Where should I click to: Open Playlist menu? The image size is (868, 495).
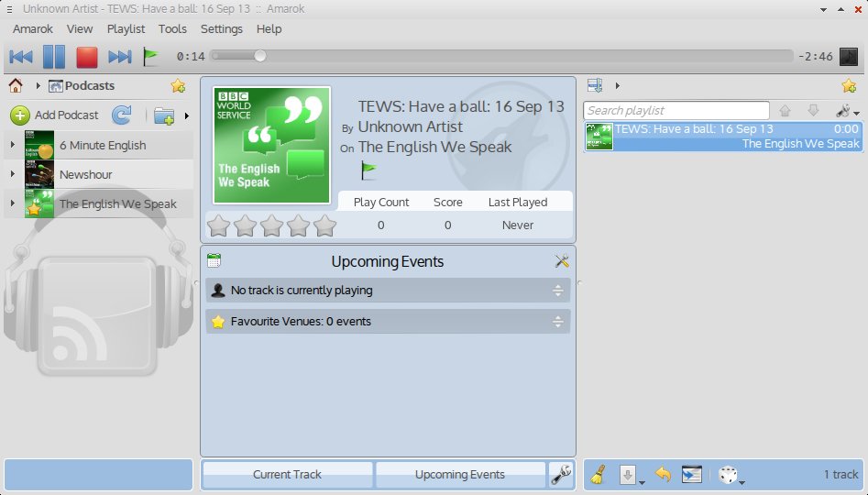(x=126, y=28)
